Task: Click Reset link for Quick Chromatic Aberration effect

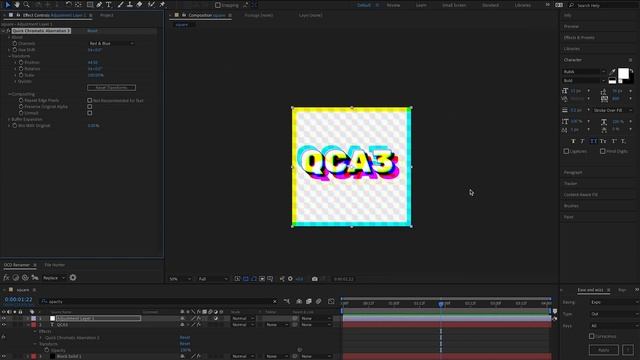Action: pyautogui.click(x=92, y=31)
